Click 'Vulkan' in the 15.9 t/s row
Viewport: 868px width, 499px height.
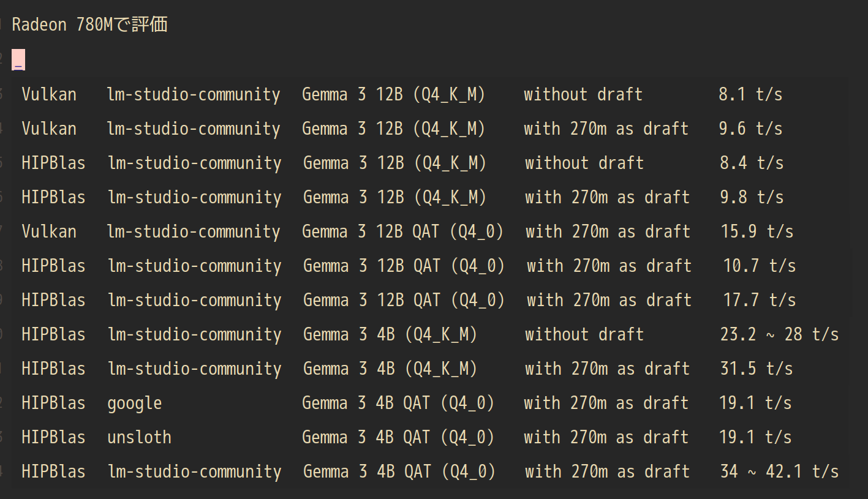pos(49,231)
